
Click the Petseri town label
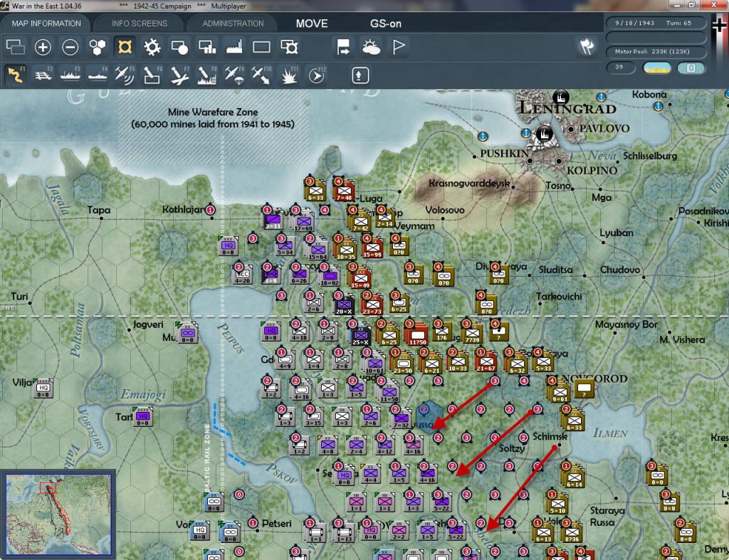click(x=277, y=523)
